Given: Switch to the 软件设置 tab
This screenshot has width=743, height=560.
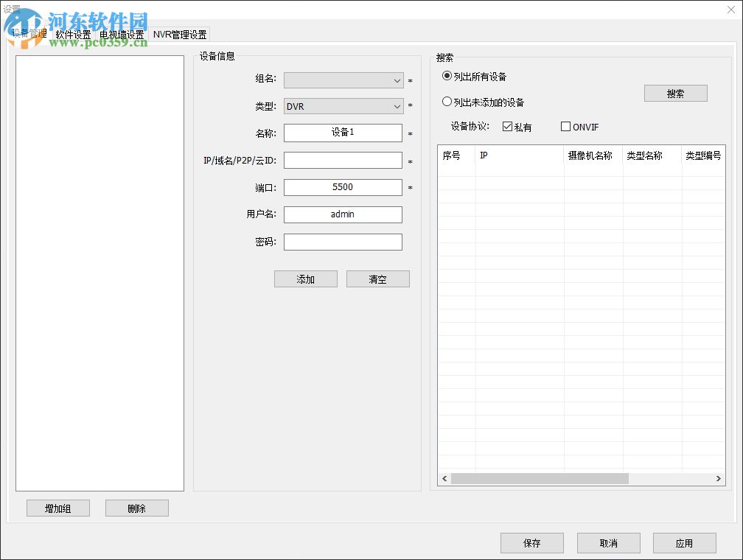Looking at the screenshot, I should pyautogui.click(x=71, y=34).
